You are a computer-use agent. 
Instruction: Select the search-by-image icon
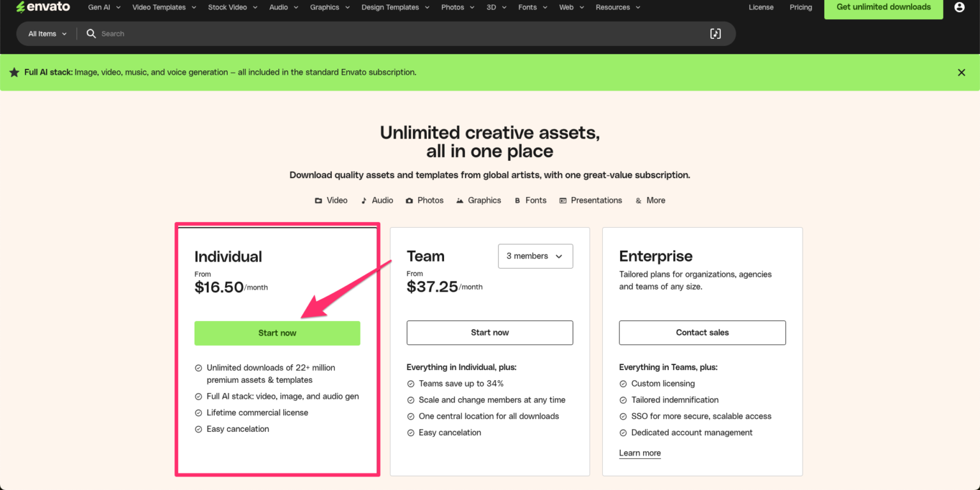click(x=715, y=33)
